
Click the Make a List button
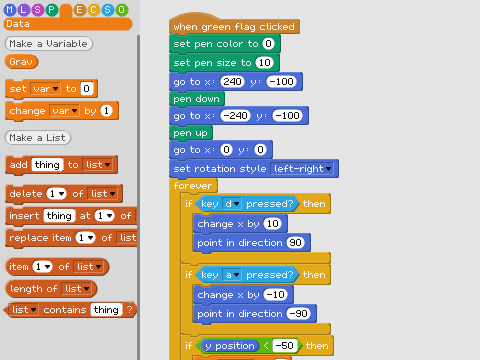[38, 138]
